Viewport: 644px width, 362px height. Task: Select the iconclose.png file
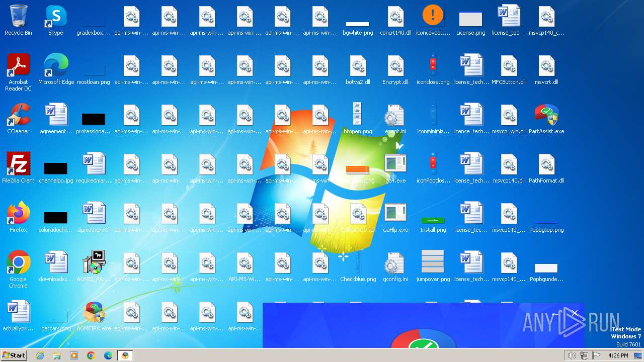pos(433,69)
